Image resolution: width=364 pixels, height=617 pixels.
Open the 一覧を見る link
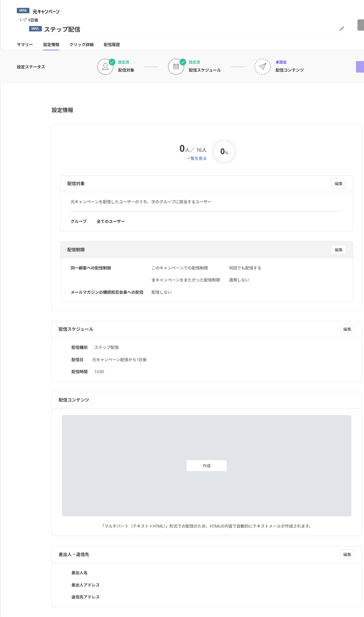[x=196, y=159]
